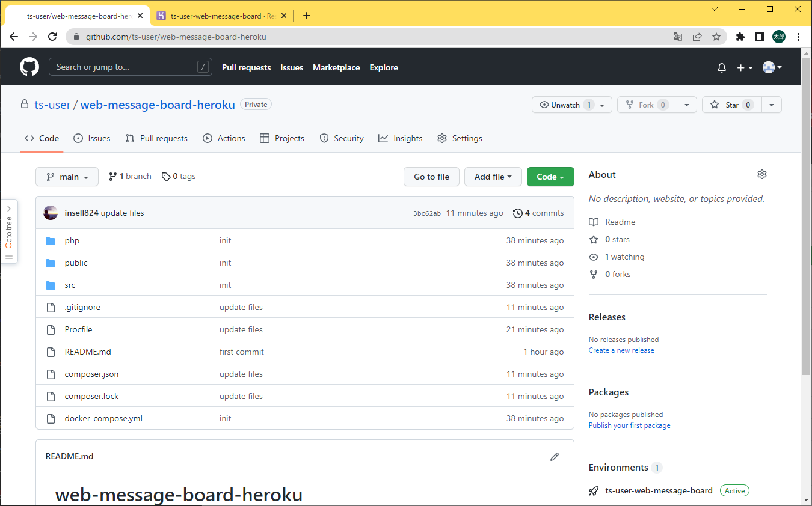
Task: Open the .gitignore file
Action: (82, 307)
